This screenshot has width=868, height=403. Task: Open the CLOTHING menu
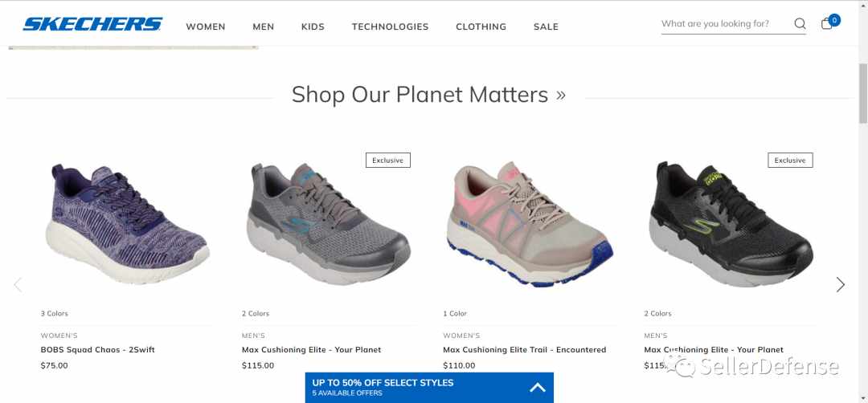pos(481,26)
